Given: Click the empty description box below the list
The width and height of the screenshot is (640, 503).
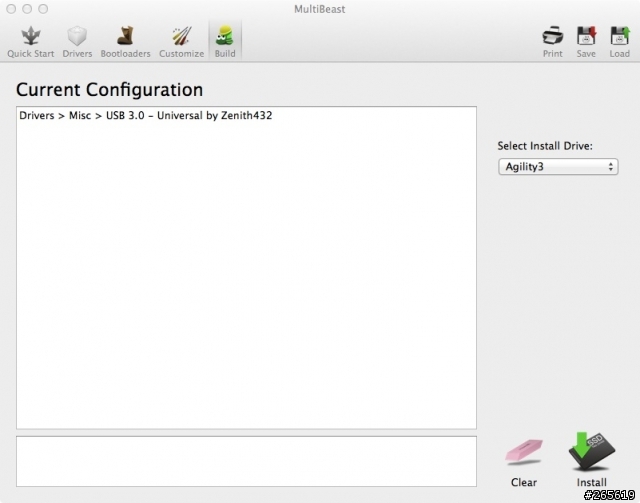Looking at the screenshot, I should 246,461.
